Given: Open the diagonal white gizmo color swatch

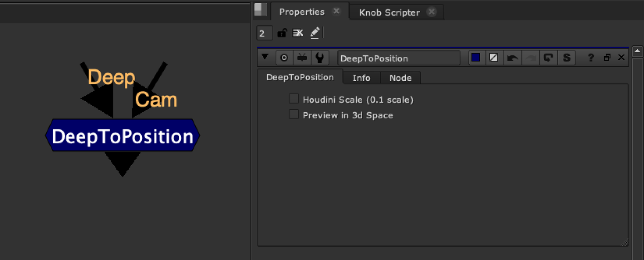Looking at the screenshot, I should click(x=494, y=57).
